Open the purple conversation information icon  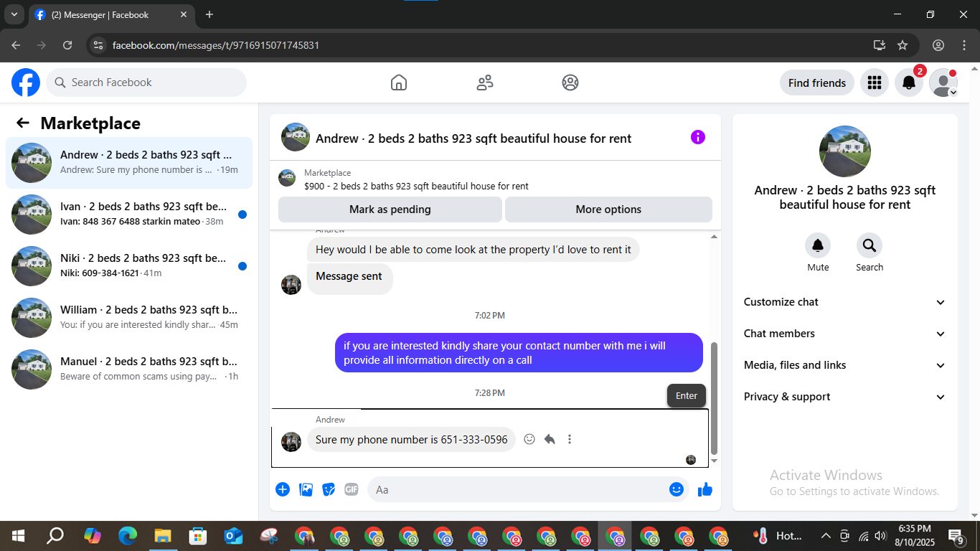698,137
